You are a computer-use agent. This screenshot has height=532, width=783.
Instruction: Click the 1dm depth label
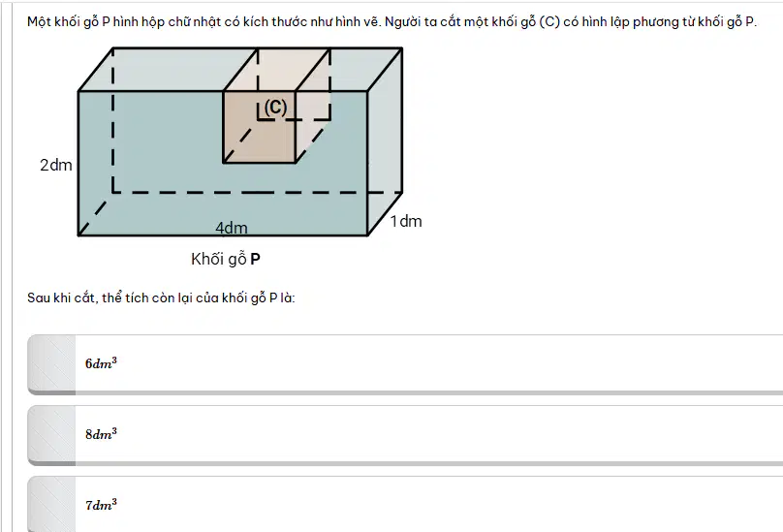click(x=405, y=221)
